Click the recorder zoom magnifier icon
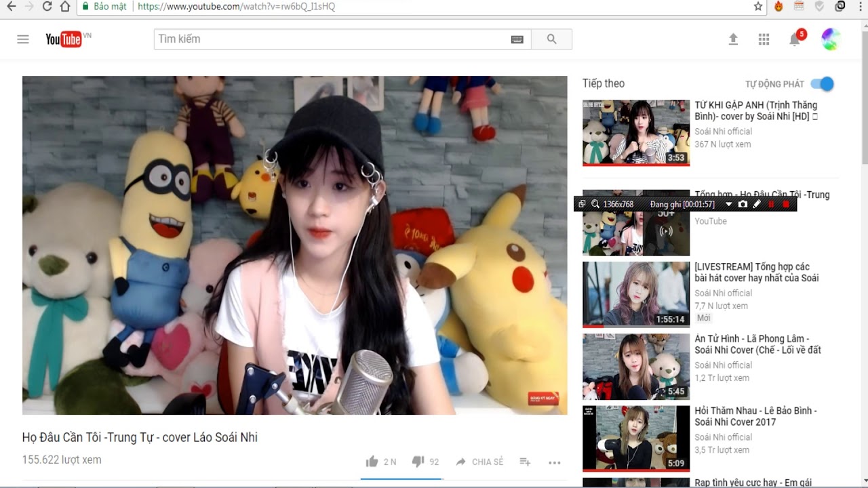868x488 pixels. [x=595, y=204]
